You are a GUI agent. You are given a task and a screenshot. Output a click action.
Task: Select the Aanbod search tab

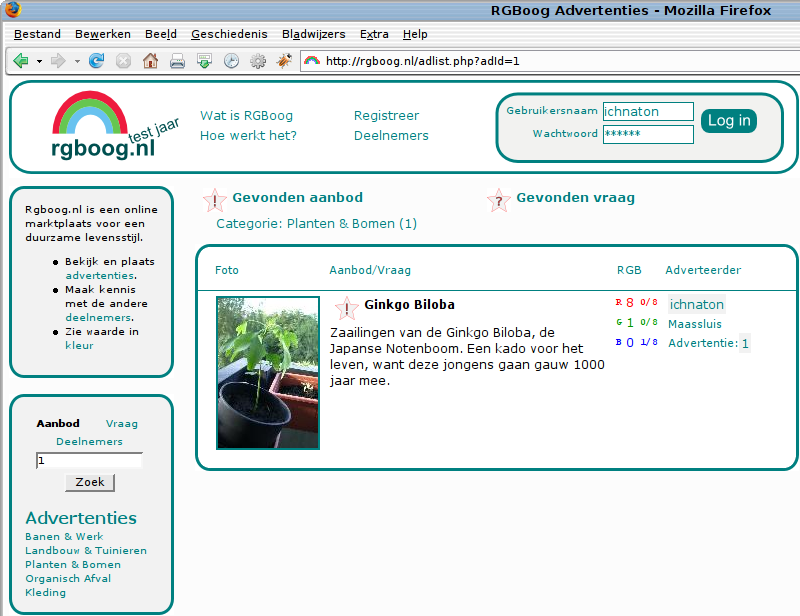pyautogui.click(x=58, y=423)
